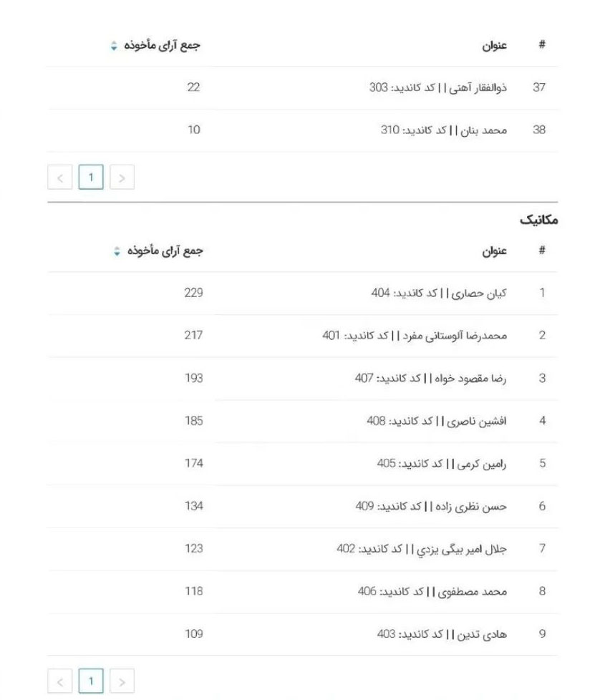The height and width of the screenshot is (700, 600).
Task: Select the row for کیان حصاری candidate 404
Action: tap(302, 293)
